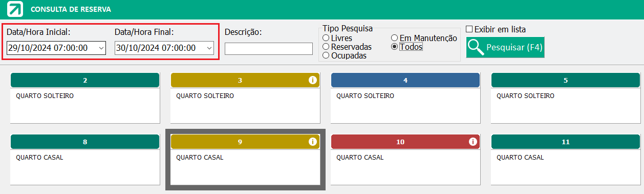This screenshot has height=194, width=644.
Task: Open room 2 green header
Action: (85, 80)
